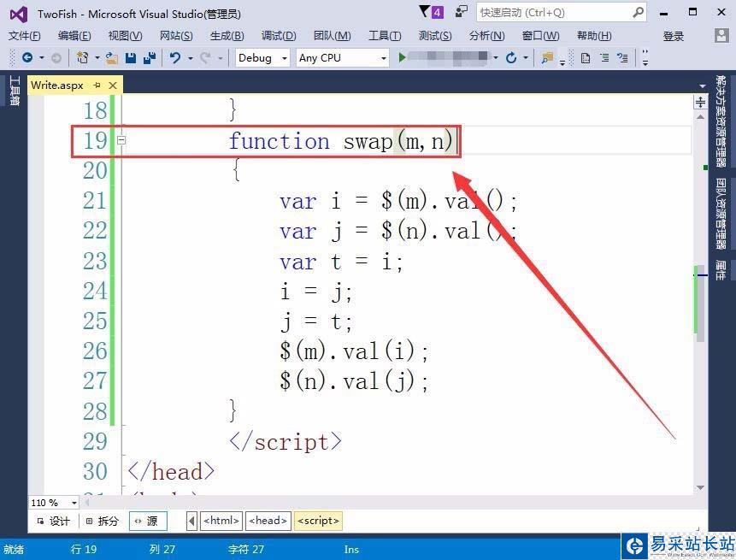Open the toolbar overflow options arrow
This screenshot has height=560, width=736.
[x=645, y=58]
